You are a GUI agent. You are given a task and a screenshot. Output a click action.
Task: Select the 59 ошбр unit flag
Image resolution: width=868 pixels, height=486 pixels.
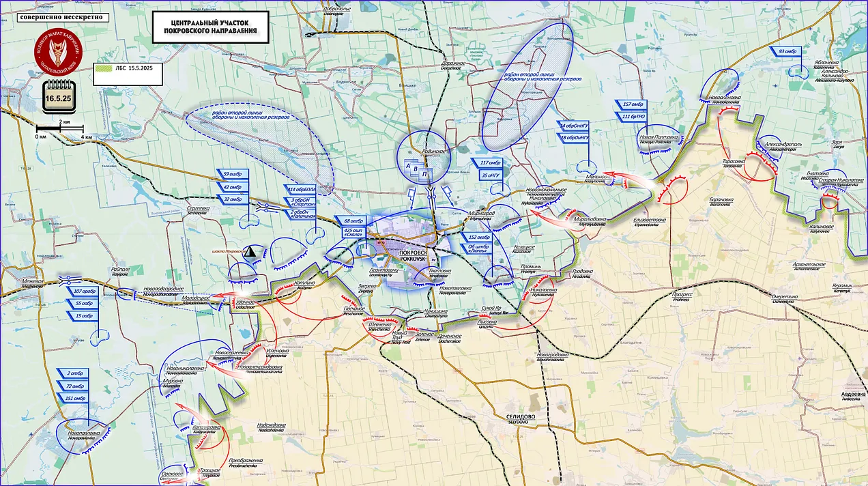(x=233, y=174)
